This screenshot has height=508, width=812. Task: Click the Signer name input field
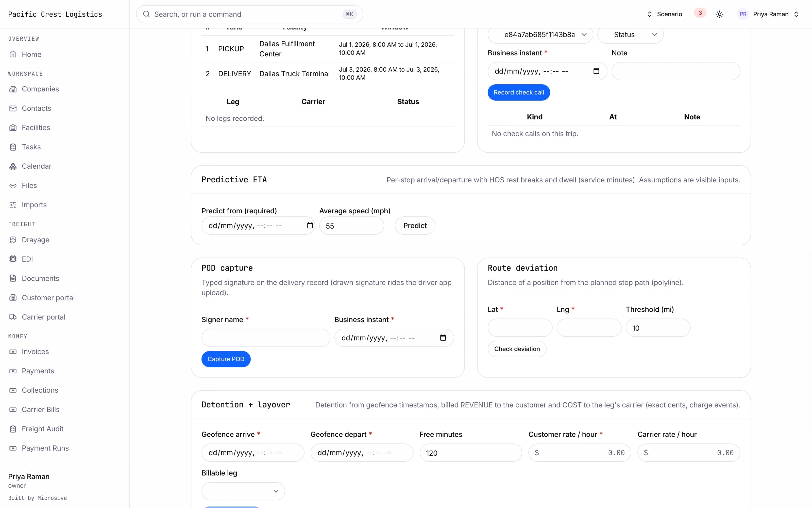[266, 338]
